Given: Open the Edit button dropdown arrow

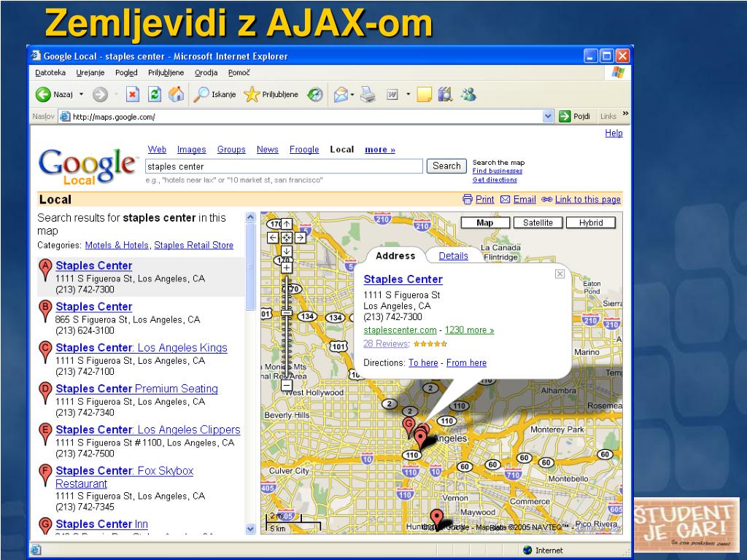Looking at the screenshot, I should click(408, 94).
